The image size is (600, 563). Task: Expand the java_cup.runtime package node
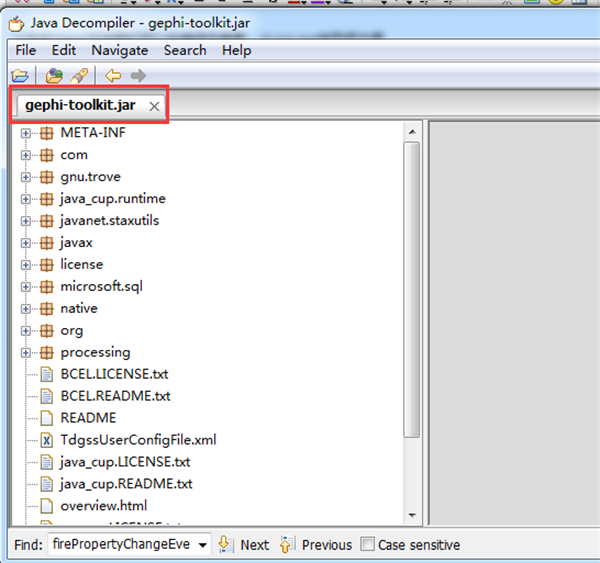(x=26, y=199)
